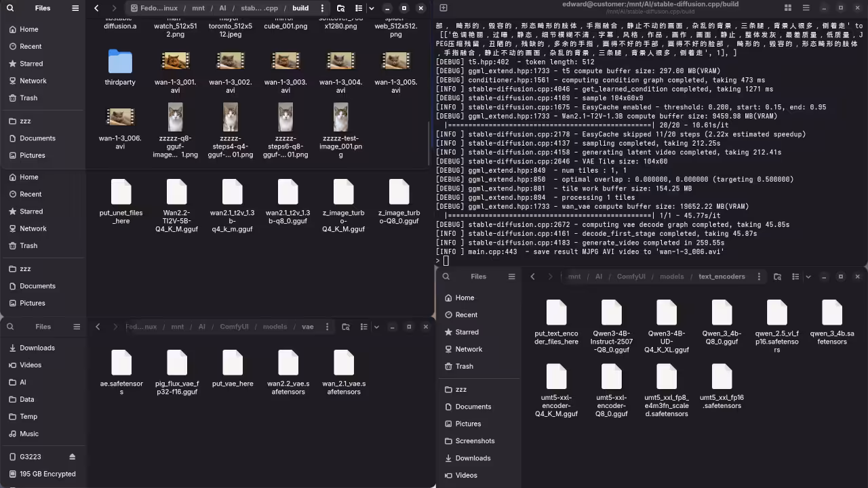Select the models breadcrumb in the text_encoders path

(671, 277)
